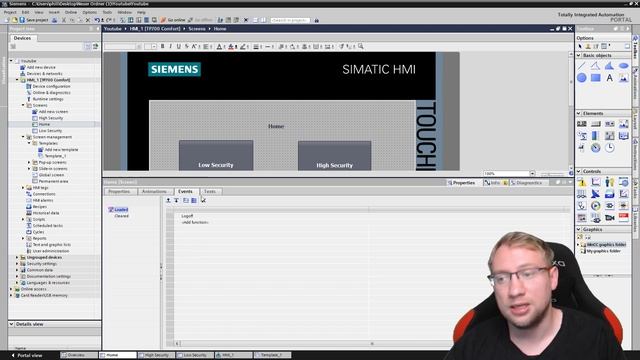This screenshot has width=640, height=360.
Task: Open Device configuration in project tree
Action: [51, 87]
